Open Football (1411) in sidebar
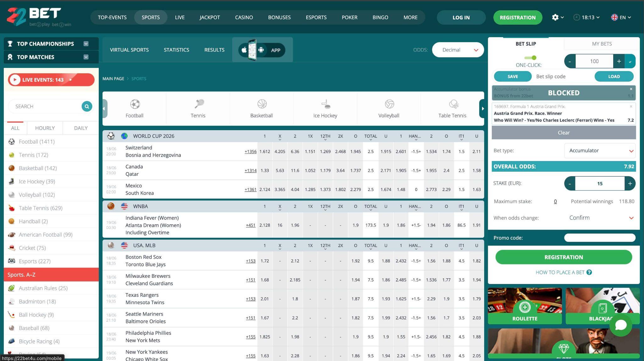 [51, 142]
